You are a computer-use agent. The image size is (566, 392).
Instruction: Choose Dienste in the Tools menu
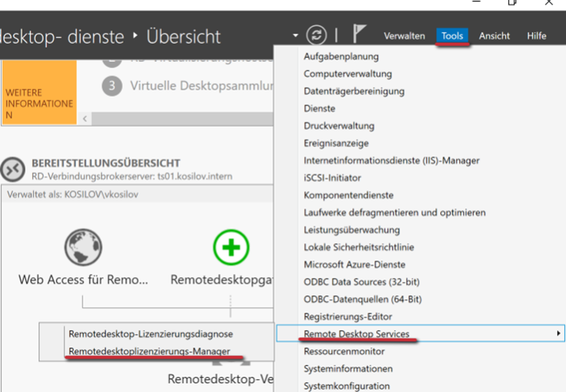[x=319, y=109]
